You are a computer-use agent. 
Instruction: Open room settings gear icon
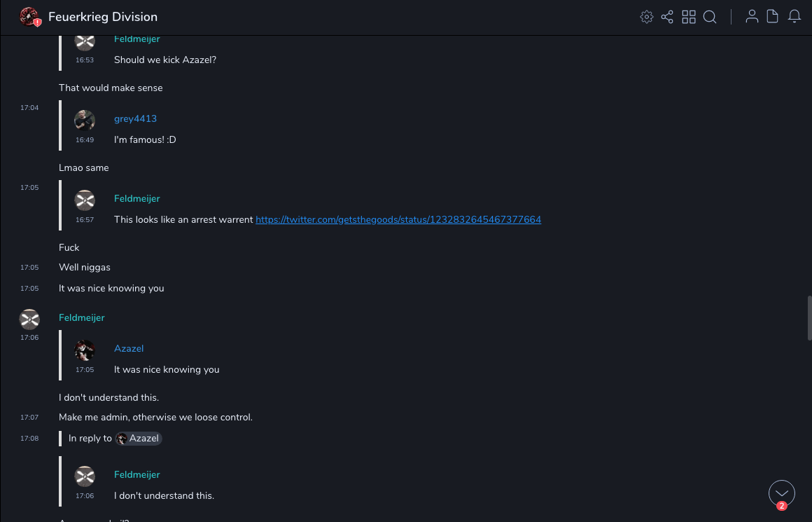(647, 17)
